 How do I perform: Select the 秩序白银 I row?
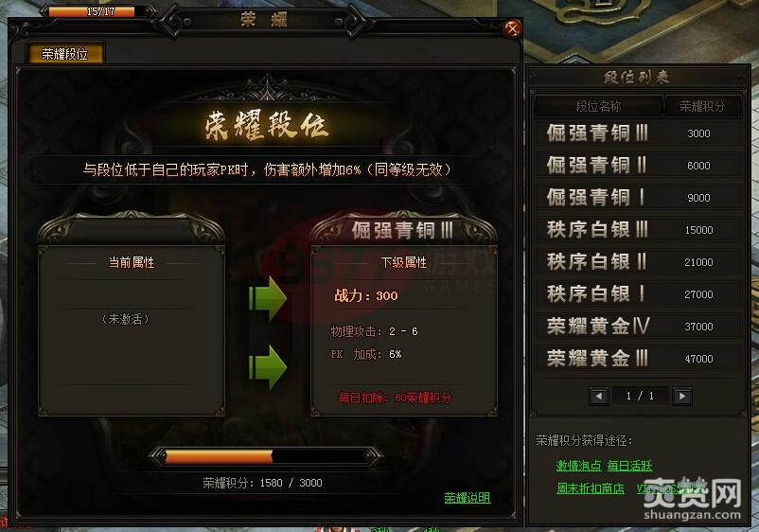[639, 293]
